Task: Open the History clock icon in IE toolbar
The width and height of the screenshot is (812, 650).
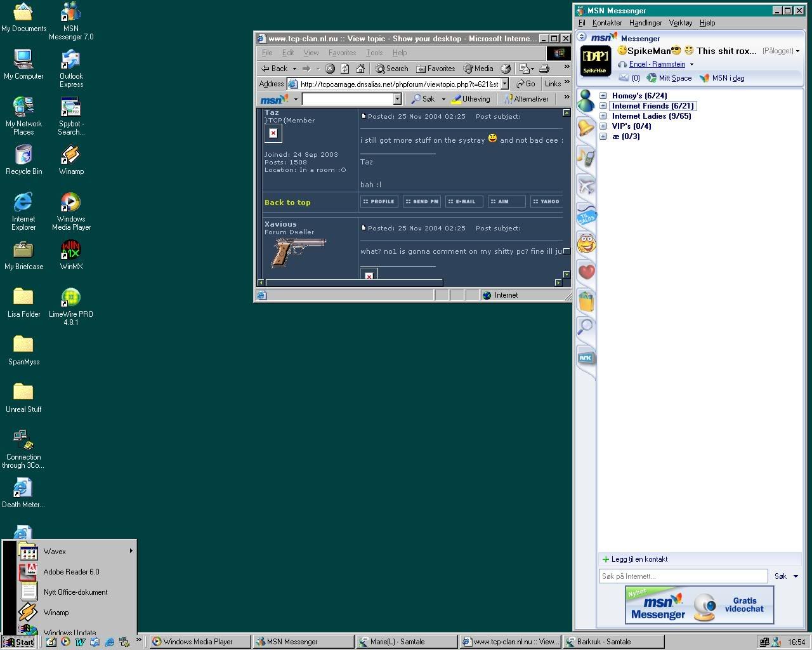Action: (x=506, y=69)
